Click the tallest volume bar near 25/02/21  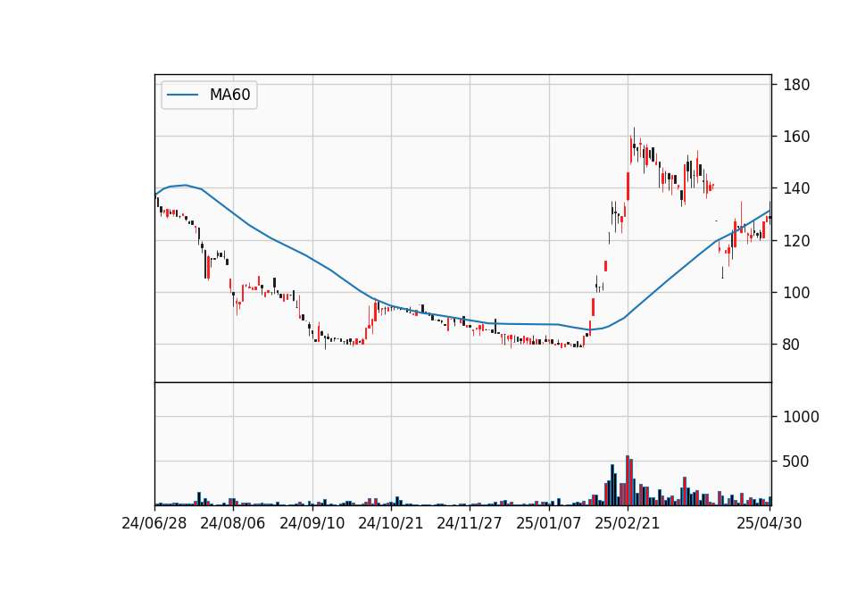628,480
